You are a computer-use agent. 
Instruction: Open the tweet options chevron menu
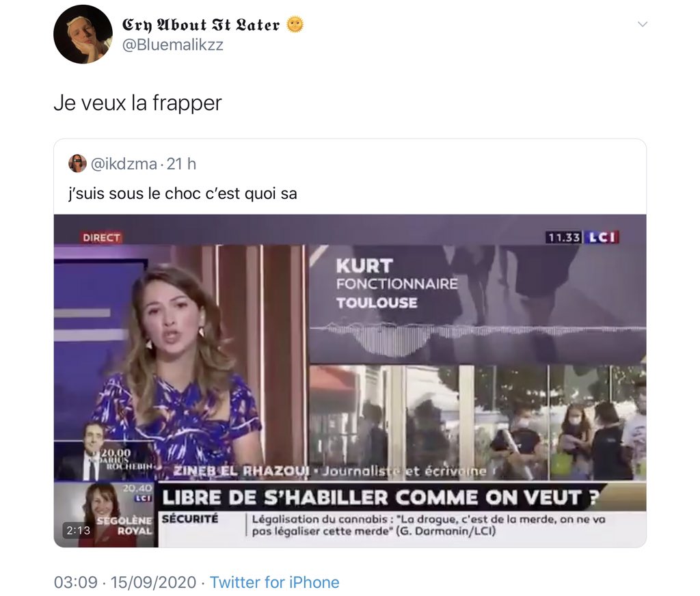[x=642, y=24]
